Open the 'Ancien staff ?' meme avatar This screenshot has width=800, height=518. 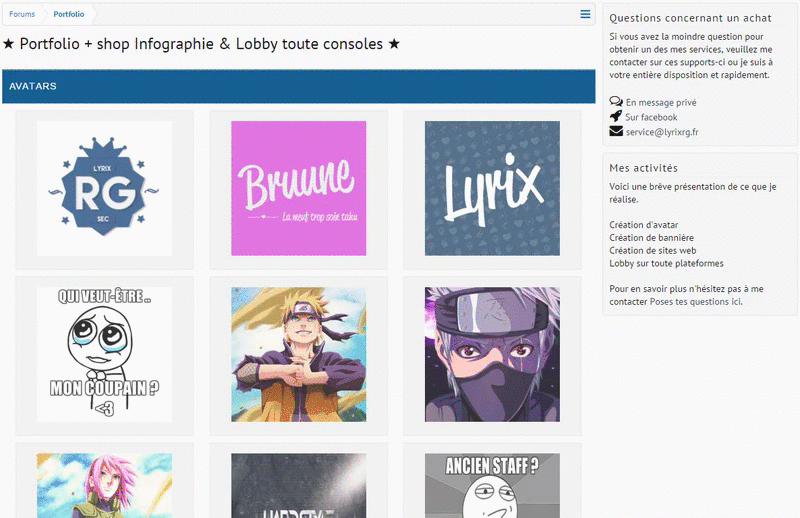(x=492, y=485)
